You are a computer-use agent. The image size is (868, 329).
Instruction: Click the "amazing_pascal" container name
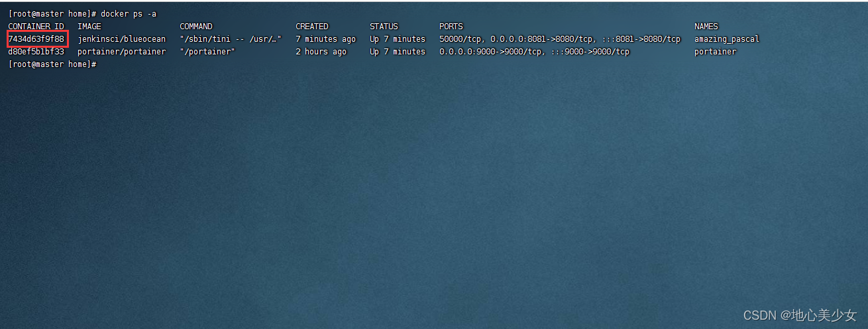pyautogui.click(x=727, y=39)
